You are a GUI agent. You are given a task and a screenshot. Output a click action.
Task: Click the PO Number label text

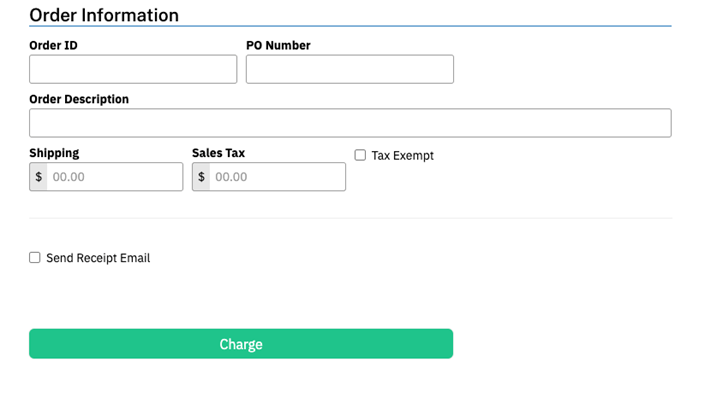coord(278,45)
